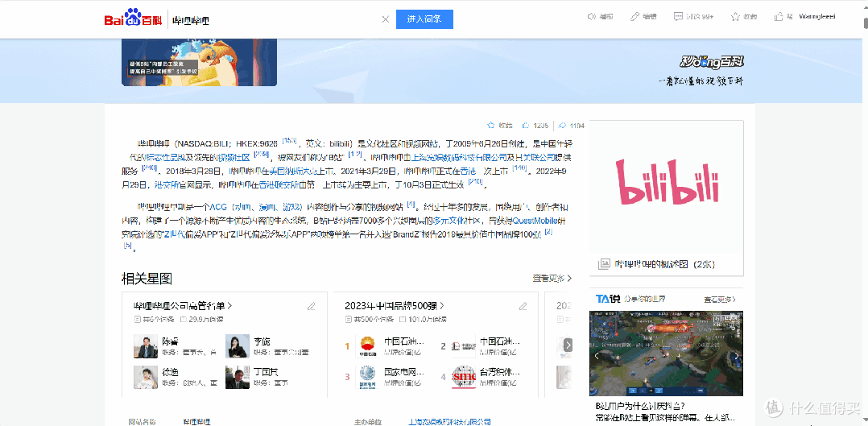868x426 pixels.
Task: Edit 哔哩哔哩公司高管名单 card via pencil icon
Action: pyautogui.click(x=311, y=306)
